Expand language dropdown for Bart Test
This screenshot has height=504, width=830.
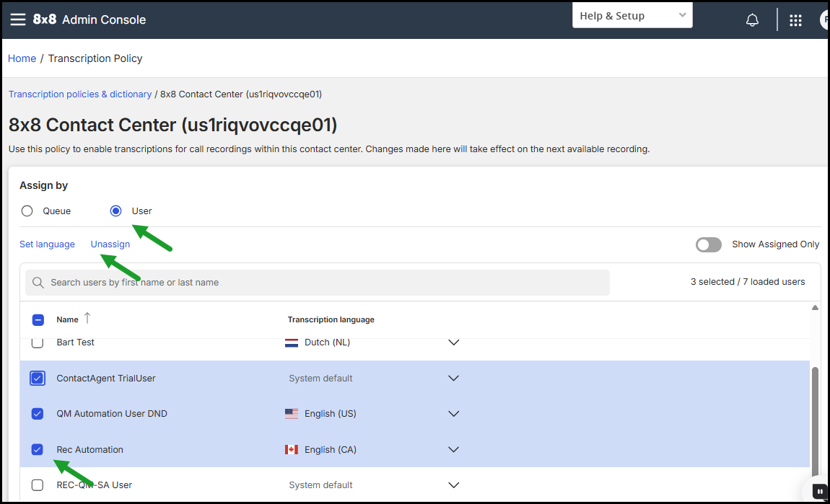[454, 342]
